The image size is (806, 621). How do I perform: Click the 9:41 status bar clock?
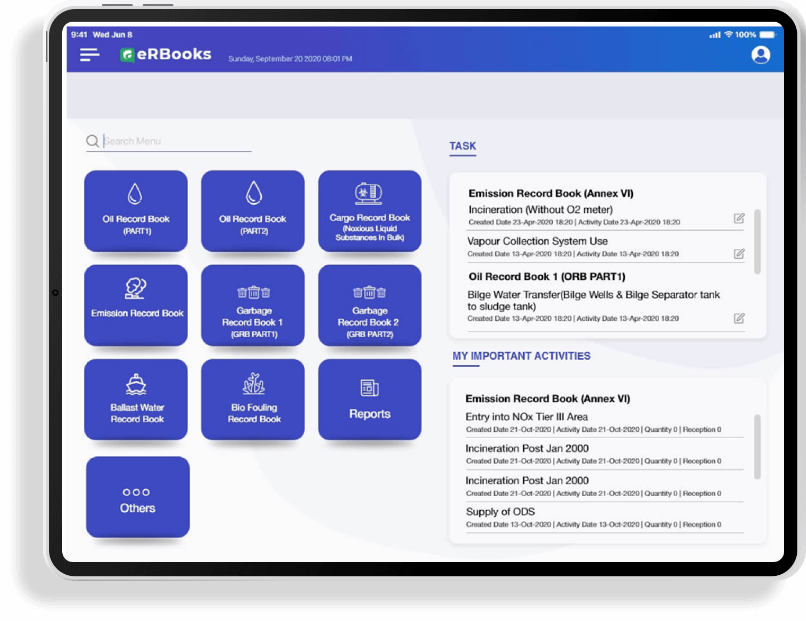tap(79, 34)
